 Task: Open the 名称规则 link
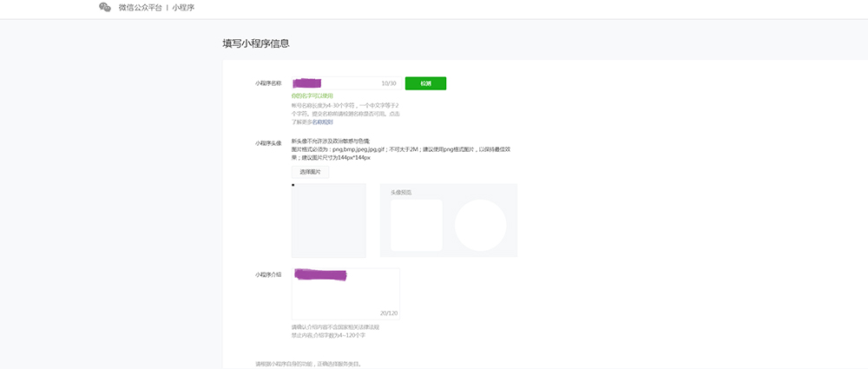click(322, 122)
